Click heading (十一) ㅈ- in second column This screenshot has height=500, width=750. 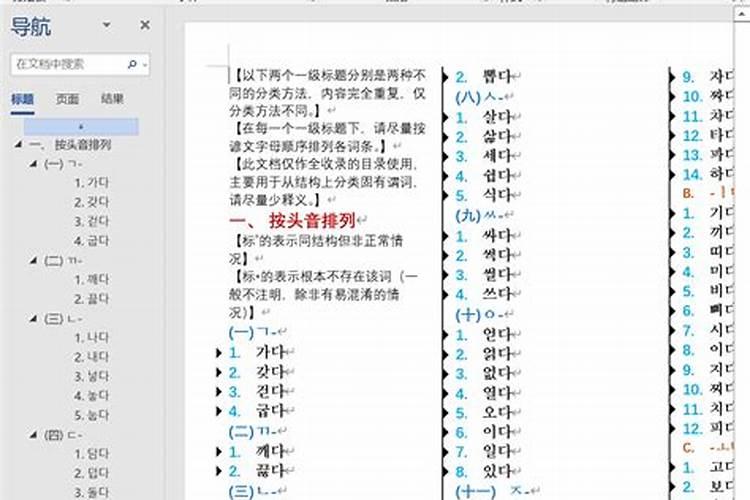pyautogui.click(x=492, y=491)
